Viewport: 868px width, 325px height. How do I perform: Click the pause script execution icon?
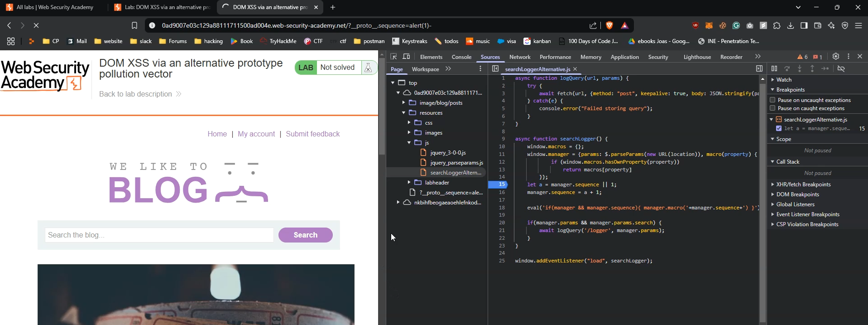(774, 69)
